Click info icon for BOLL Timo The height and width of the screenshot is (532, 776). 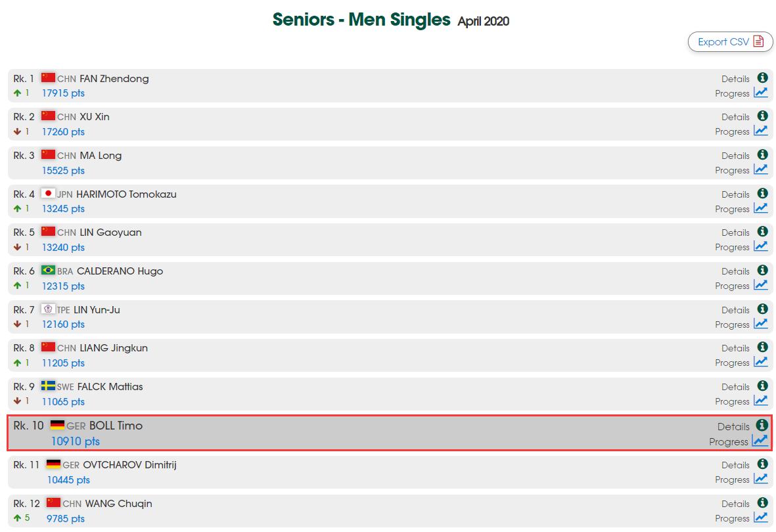(x=762, y=425)
